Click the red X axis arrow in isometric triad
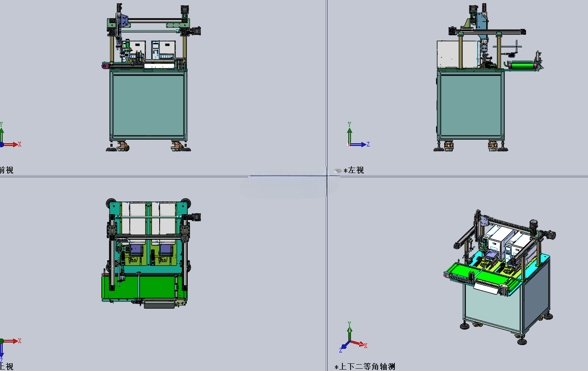The width and height of the screenshot is (588, 371). [360, 344]
